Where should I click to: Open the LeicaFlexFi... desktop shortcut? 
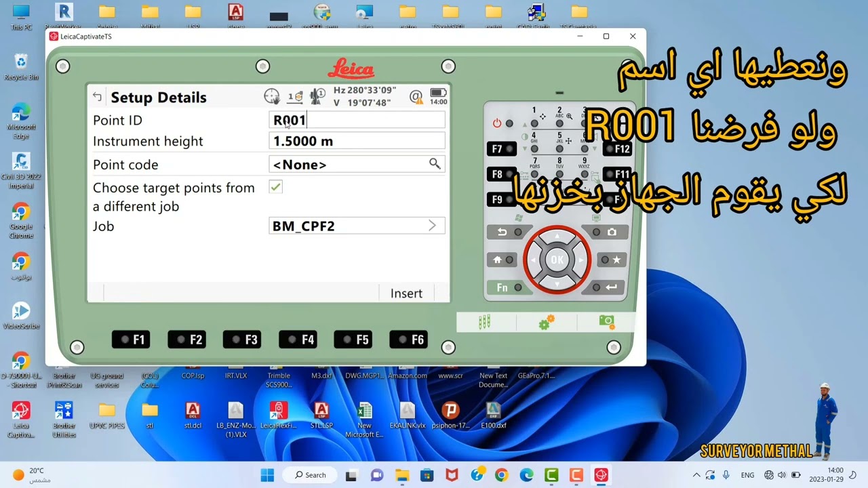(278, 415)
